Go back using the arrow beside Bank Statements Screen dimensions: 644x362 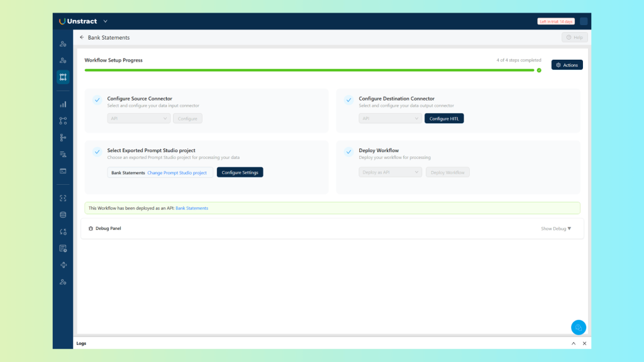pyautogui.click(x=82, y=38)
